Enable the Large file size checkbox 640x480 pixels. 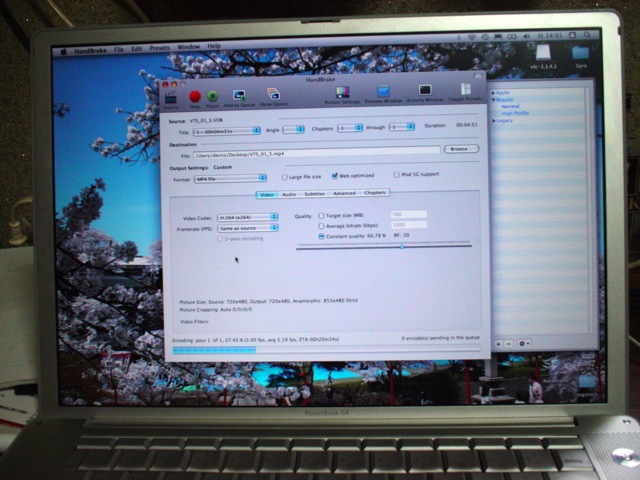[284, 177]
